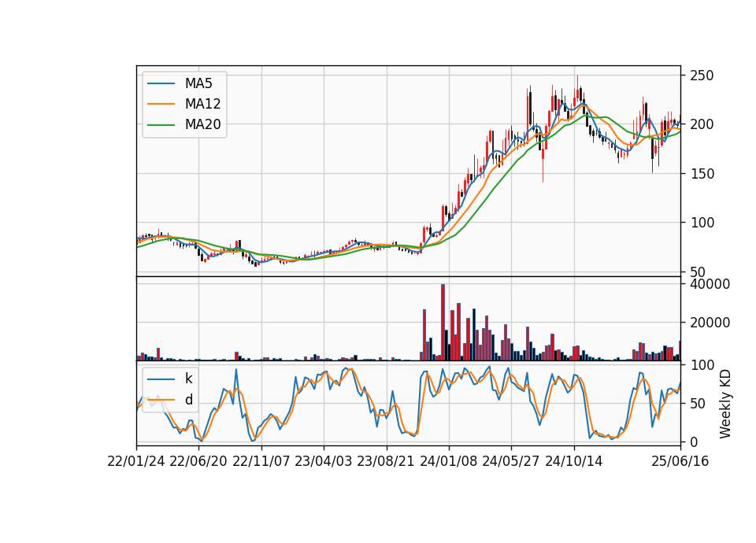This screenshot has width=756, height=543.
Task: Click the blue k legend line sample
Action: pos(161,379)
